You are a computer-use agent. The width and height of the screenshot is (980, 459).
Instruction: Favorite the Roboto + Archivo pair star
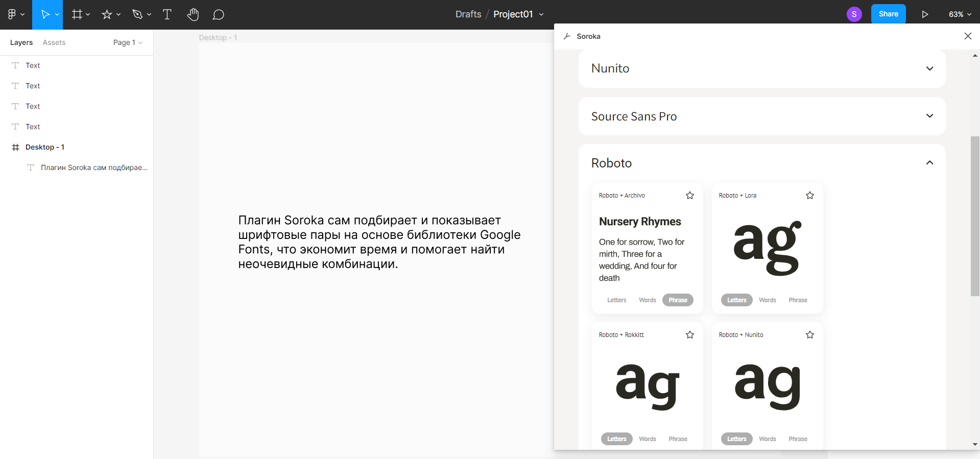tap(690, 196)
